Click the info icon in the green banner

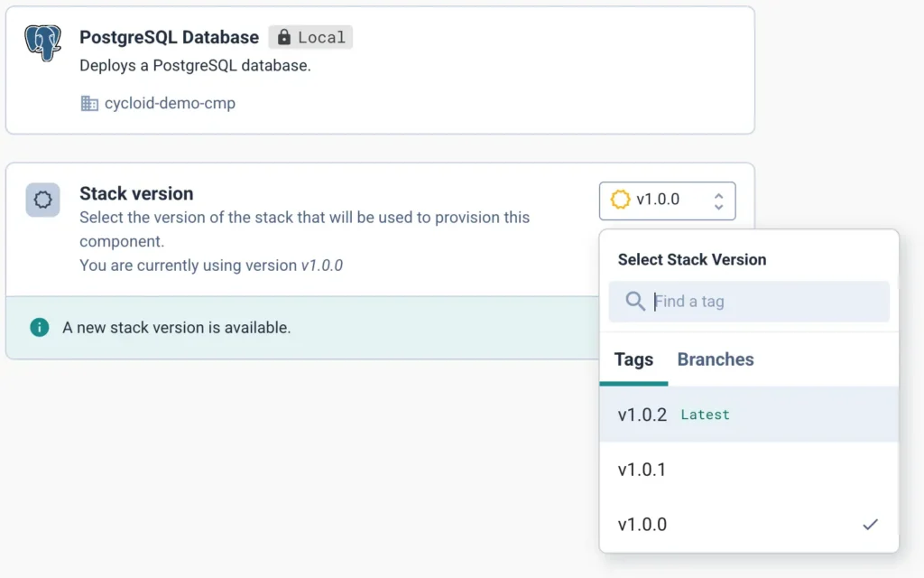39,327
